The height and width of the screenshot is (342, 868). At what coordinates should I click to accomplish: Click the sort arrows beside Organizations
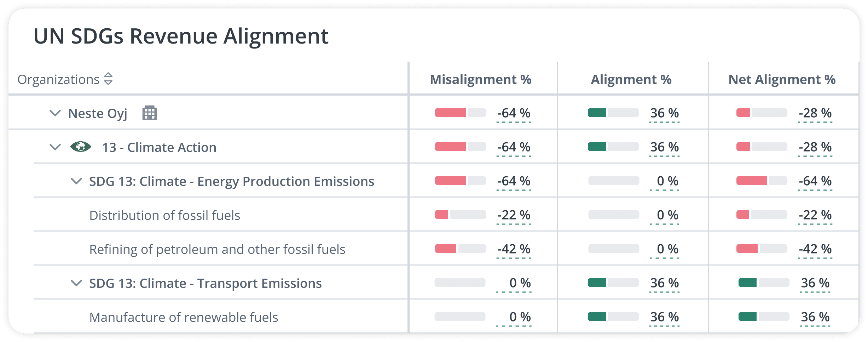108,79
